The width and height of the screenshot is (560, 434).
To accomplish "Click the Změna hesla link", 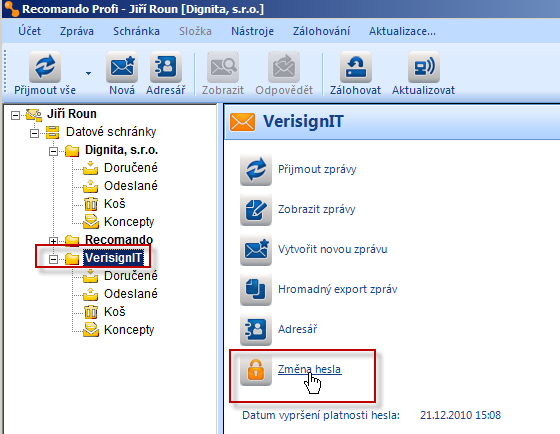I will pos(310,369).
